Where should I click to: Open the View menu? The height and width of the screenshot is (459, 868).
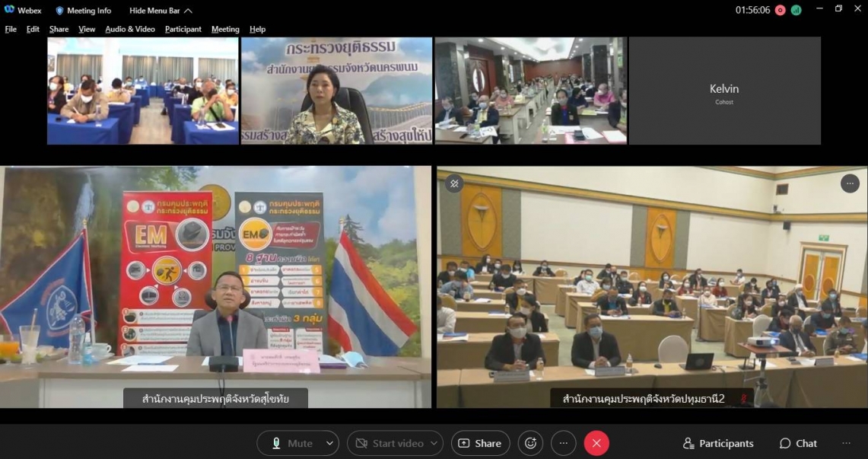[x=87, y=30]
